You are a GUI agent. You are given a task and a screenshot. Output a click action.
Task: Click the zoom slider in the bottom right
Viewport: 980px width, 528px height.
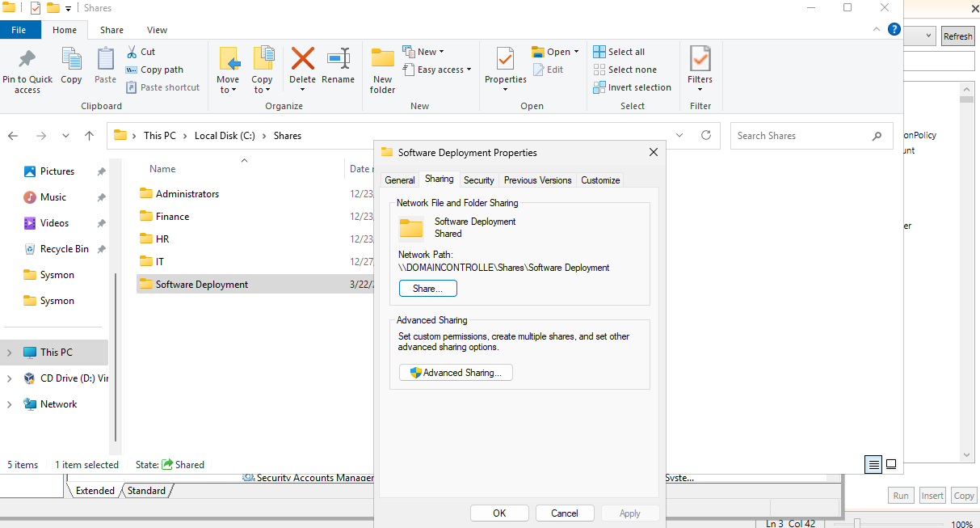857,523
